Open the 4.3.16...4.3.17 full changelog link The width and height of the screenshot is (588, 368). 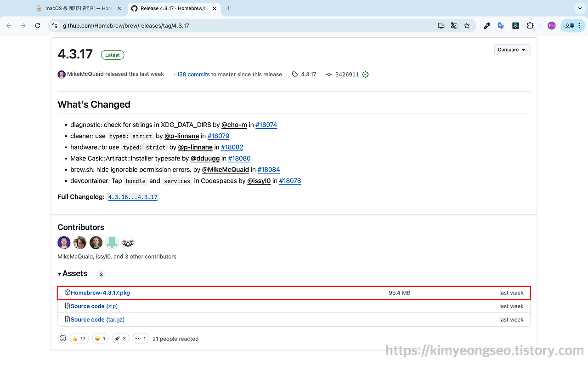133,197
